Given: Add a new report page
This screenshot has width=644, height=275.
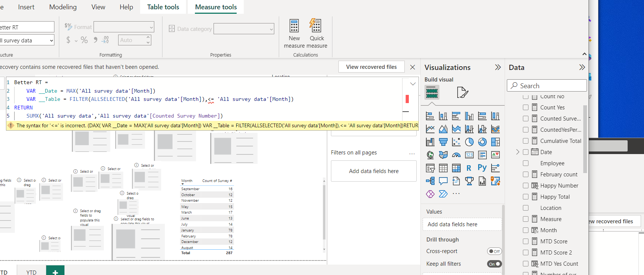Looking at the screenshot, I should (x=55, y=271).
